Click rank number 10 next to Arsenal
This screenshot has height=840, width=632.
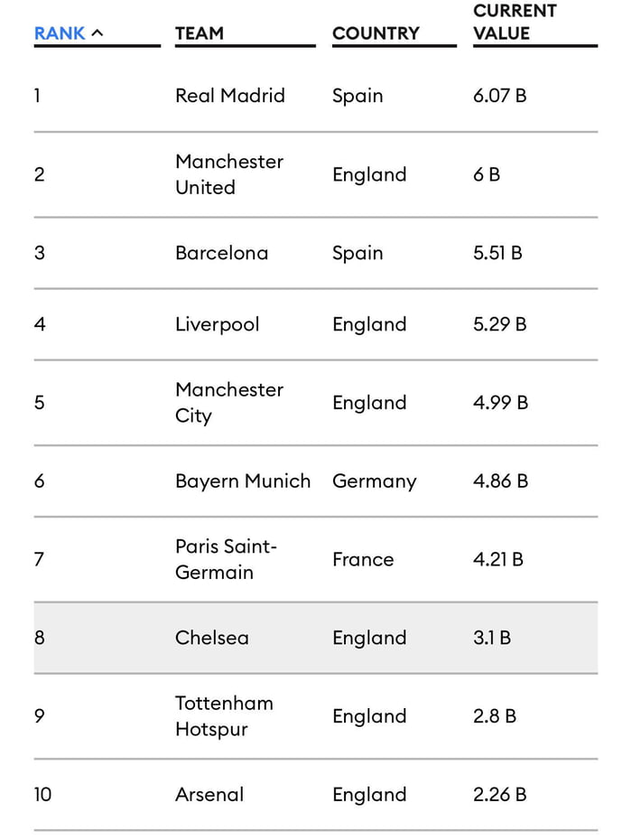pyautogui.click(x=41, y=795)
